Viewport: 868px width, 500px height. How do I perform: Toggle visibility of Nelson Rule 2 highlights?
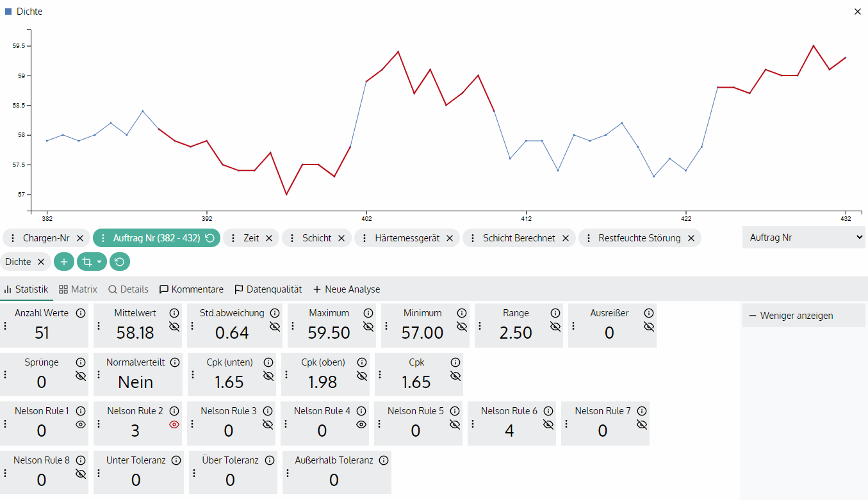[174, 424]
